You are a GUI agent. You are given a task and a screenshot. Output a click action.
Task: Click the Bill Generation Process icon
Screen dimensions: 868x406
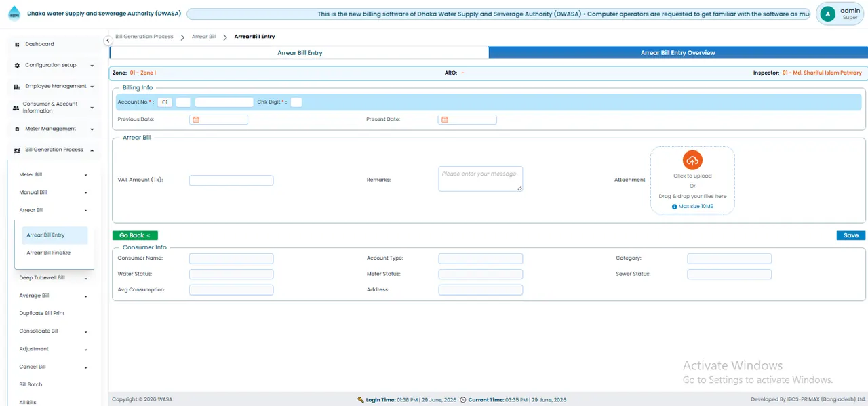17,150
